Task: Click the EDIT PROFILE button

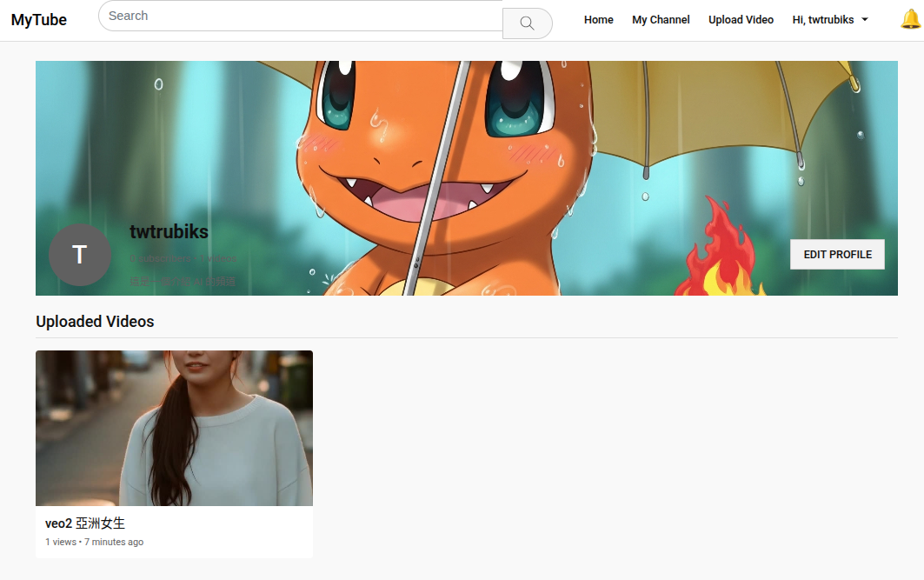Action: (x=837, y=255)
